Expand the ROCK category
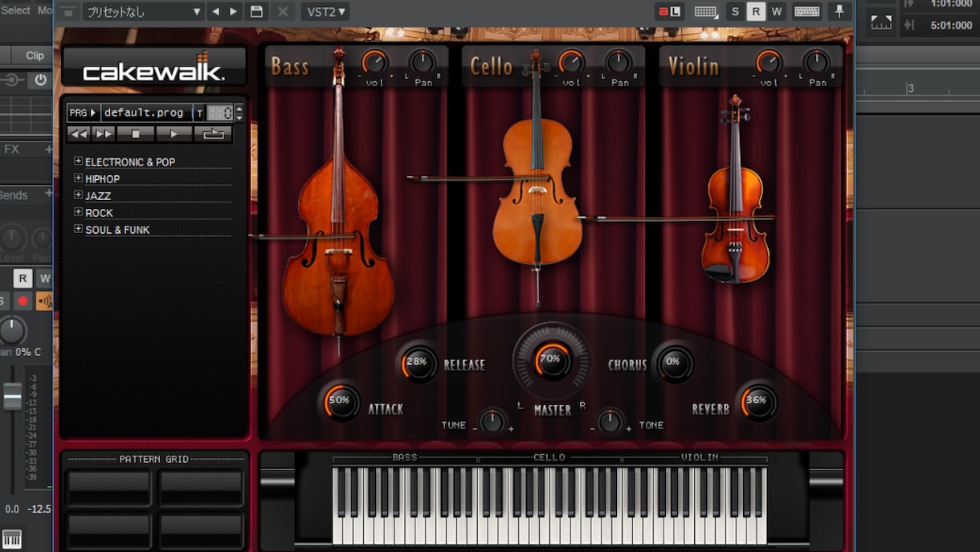The image size is (980, 552). tap(78, 211)
